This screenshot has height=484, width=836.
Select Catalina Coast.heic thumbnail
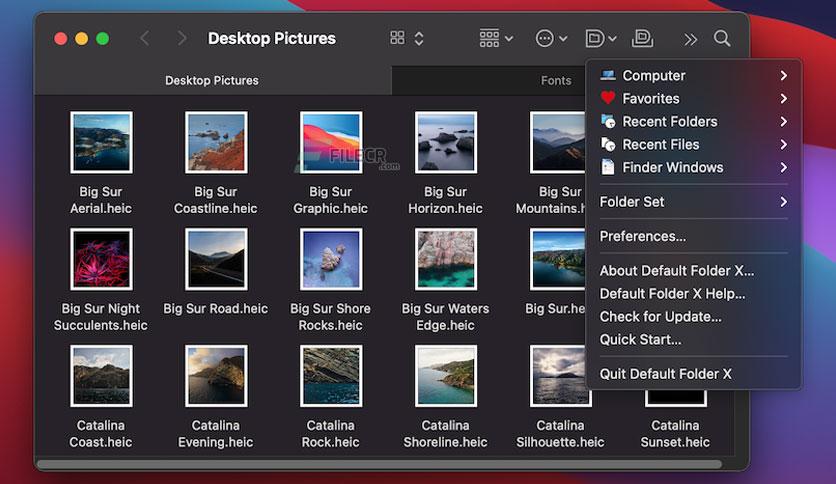coord(101,376)
